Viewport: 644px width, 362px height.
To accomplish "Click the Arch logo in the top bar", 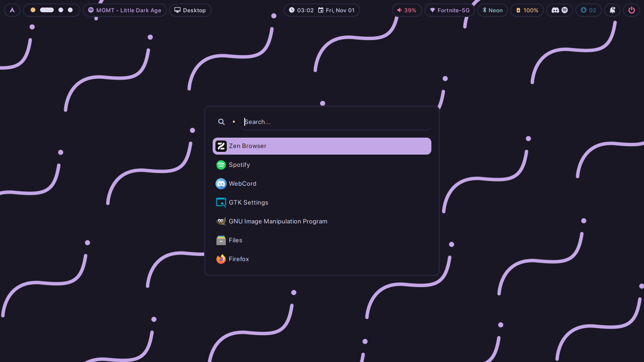I will [12, 10].
